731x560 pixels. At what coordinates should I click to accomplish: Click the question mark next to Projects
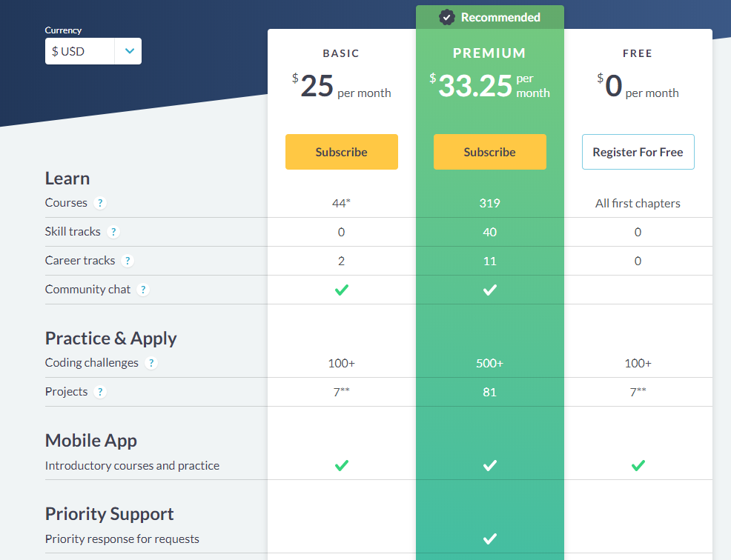(x=100, y=392)
